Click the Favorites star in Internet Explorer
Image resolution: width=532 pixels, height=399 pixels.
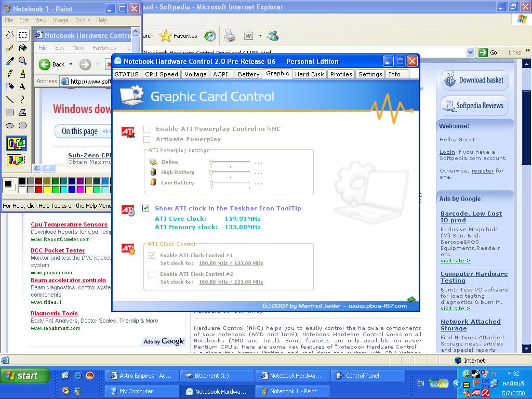[179, 36]
